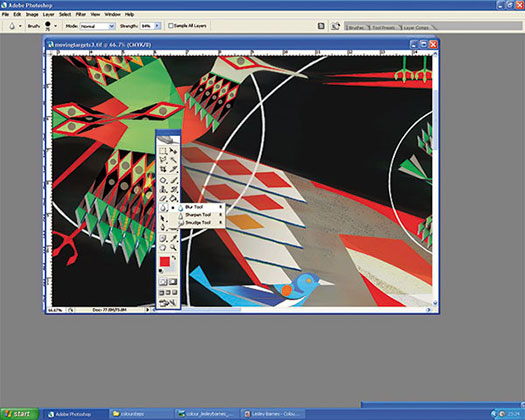Open the Edit menu
The image size is (525, 420).
[x=17, y=14]
